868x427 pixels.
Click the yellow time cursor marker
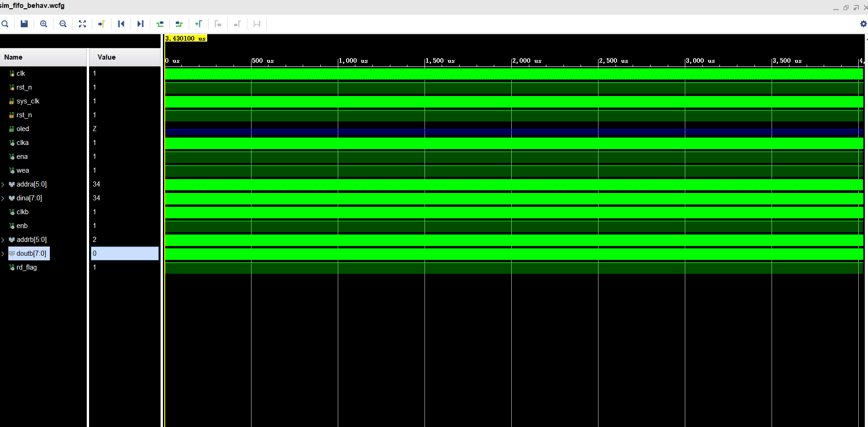pos(185,38)
